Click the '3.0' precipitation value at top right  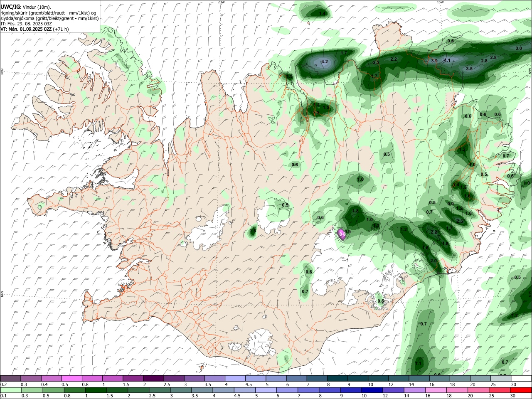[519, 48]
